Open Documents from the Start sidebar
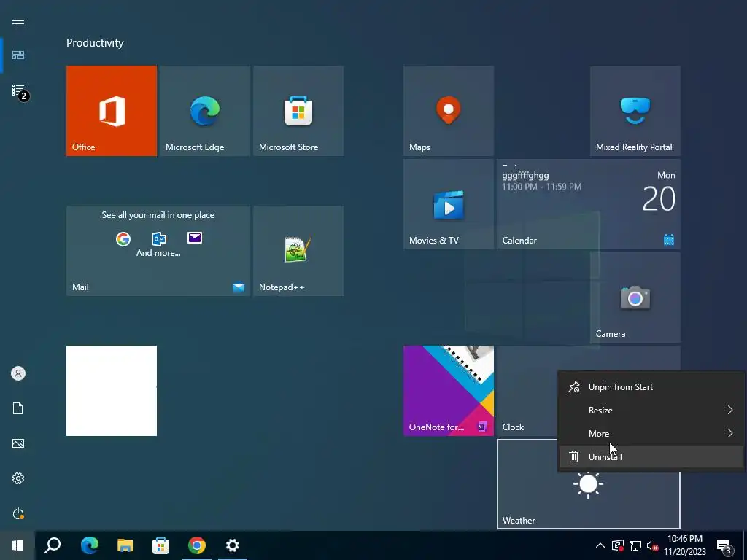This screenshot has height=560, width=747. [x=18, y=408]
